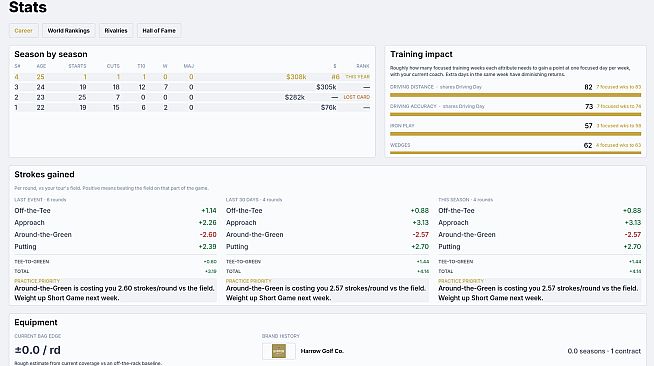The width and height of the screenshot is (654, 366).
Task: Click Iron Play value 57
Action: 588,126
